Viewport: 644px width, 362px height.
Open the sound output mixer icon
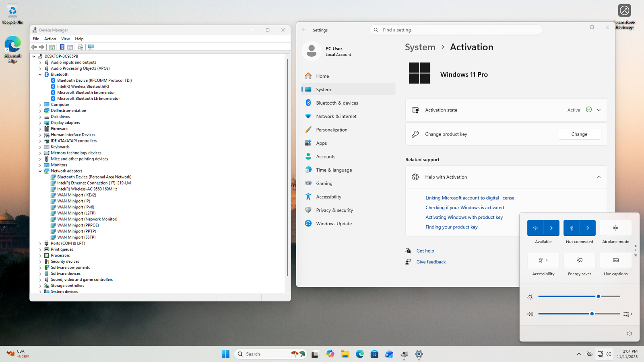pos(627,314)
